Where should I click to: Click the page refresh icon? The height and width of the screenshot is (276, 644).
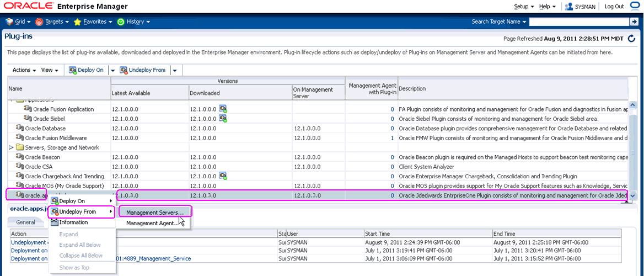631,39
